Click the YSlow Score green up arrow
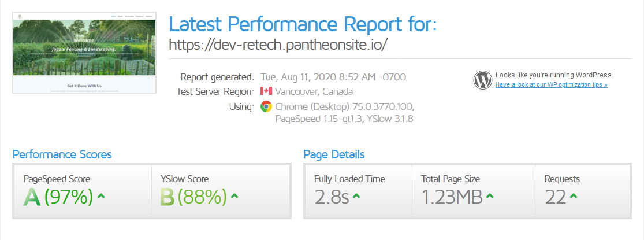Viewport: 644px width, 240px height. tap(235, 197)
